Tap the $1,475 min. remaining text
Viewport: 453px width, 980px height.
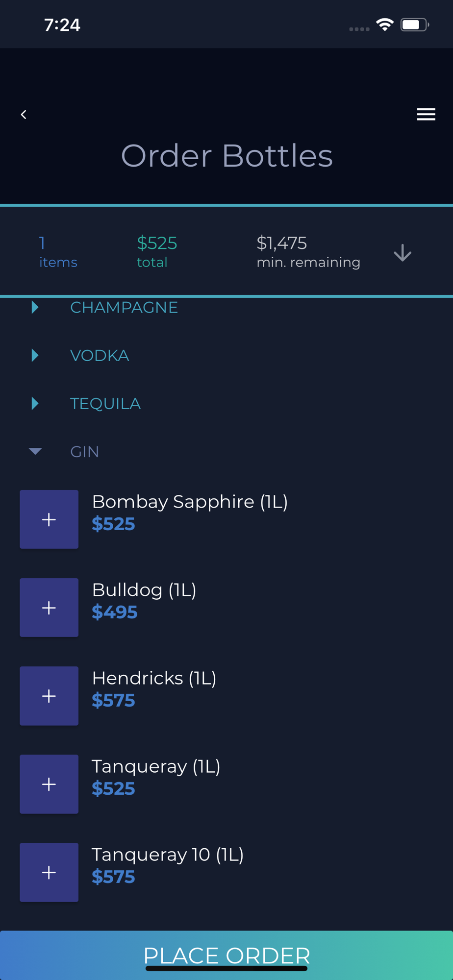[x=308, y=252]
